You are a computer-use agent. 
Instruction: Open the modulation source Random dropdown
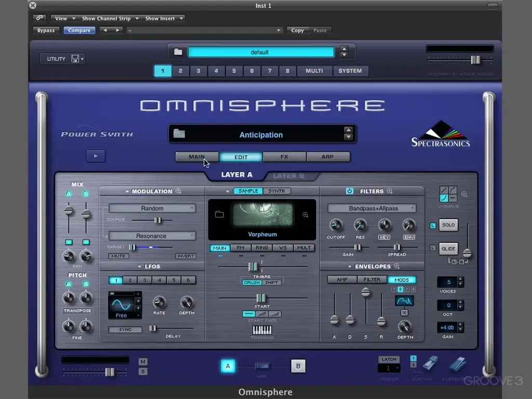(152, 208)
